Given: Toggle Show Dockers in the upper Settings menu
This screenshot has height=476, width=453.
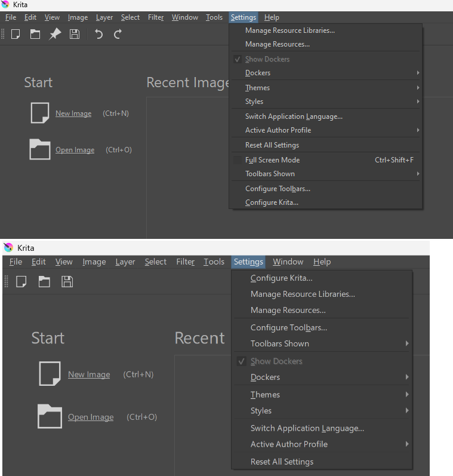Looking at the screenshot, I should [267, 59].
